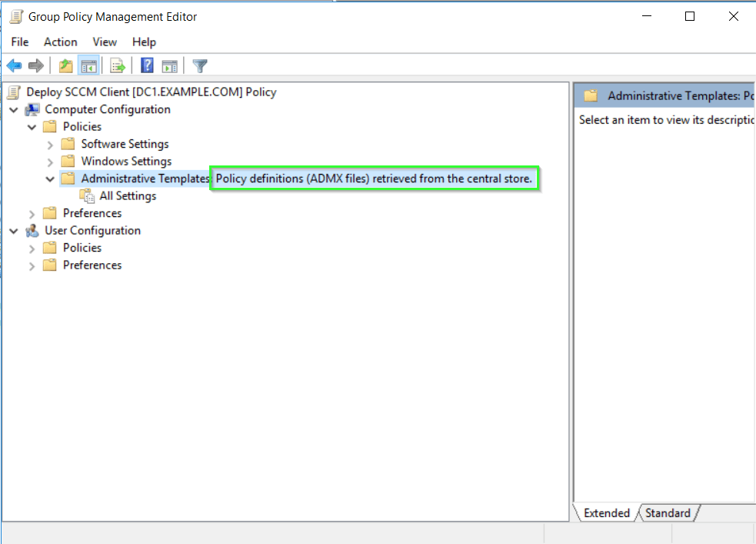Viewport: 756px width, 544px height.
Task: Select the User Configuration tree node
Action: pos(92,231)
